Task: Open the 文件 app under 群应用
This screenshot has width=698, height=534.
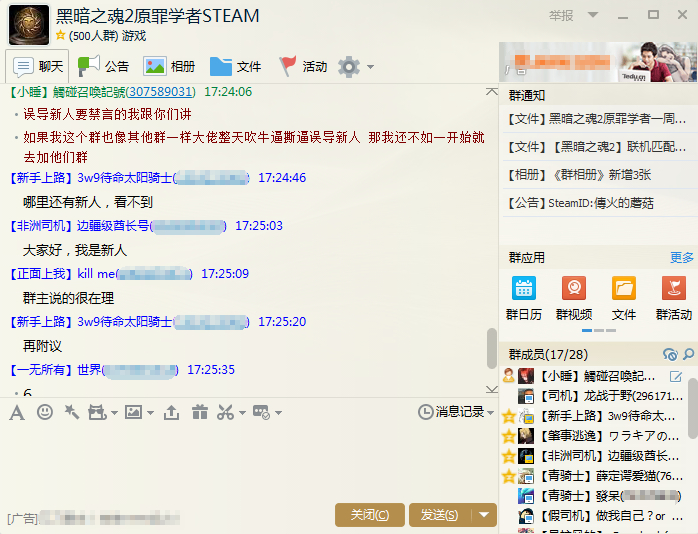Action: (624, 298)
